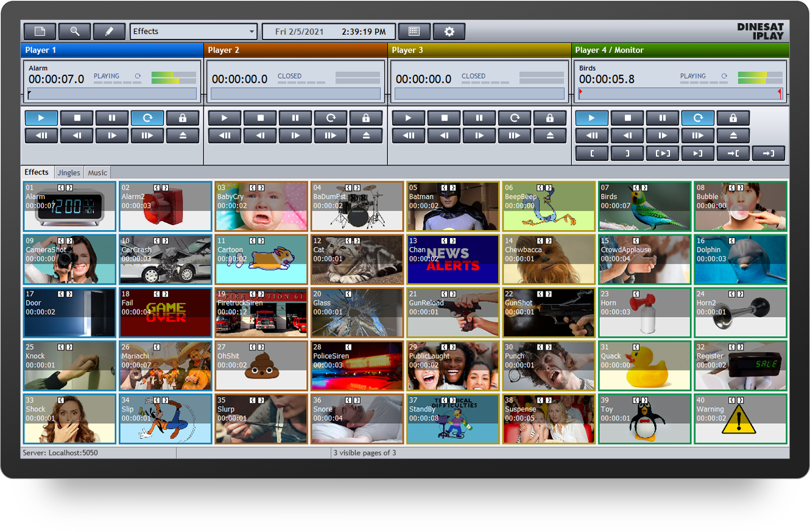This screenshot has width=810, height=532.
Task: Click the go-to-end-marker button on Player 4
Action: click(x=769, y=153)
